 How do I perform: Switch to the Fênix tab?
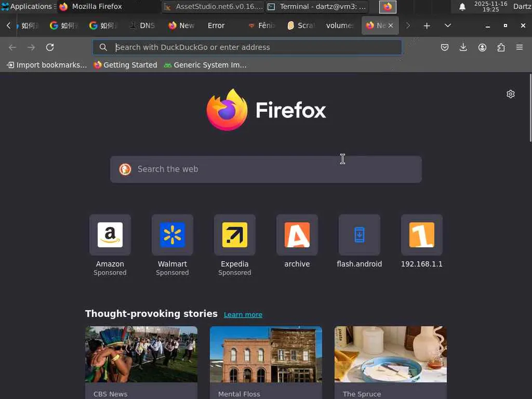[x=262, y=25]
